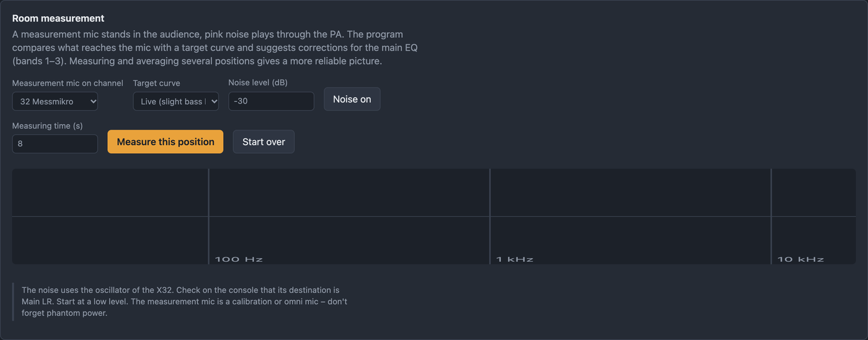Click the 100 Hz marker on the graph
The height and width of the screenshot is (340, 868).
click(239, 259)
